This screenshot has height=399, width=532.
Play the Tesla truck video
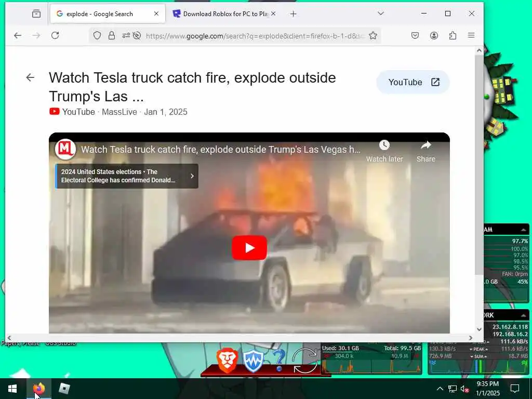coord(249,248)
